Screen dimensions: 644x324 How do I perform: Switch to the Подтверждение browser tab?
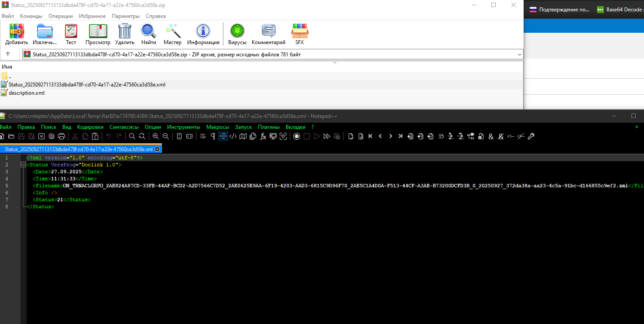559,9
